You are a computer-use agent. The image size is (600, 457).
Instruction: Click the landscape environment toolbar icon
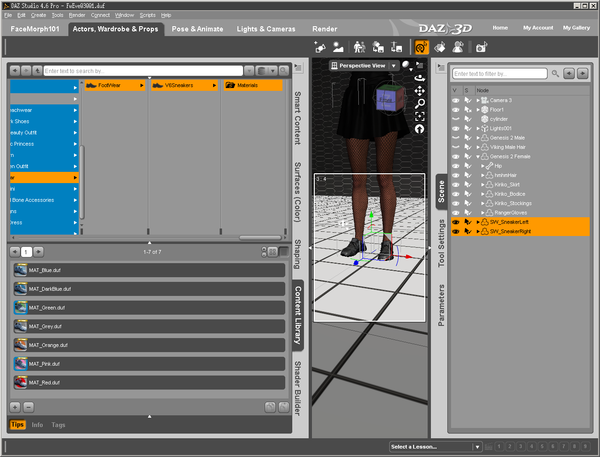click(x=338, y=47)
